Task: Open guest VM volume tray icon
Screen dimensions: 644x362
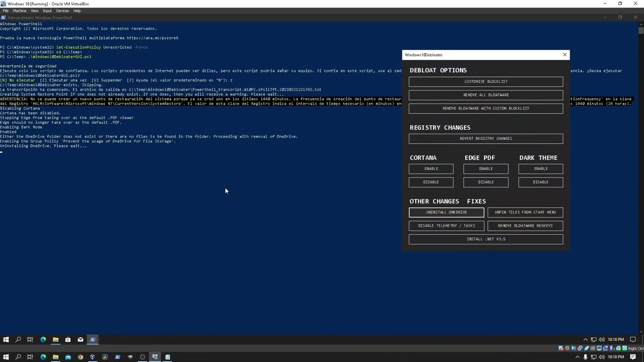Action: 601,339
